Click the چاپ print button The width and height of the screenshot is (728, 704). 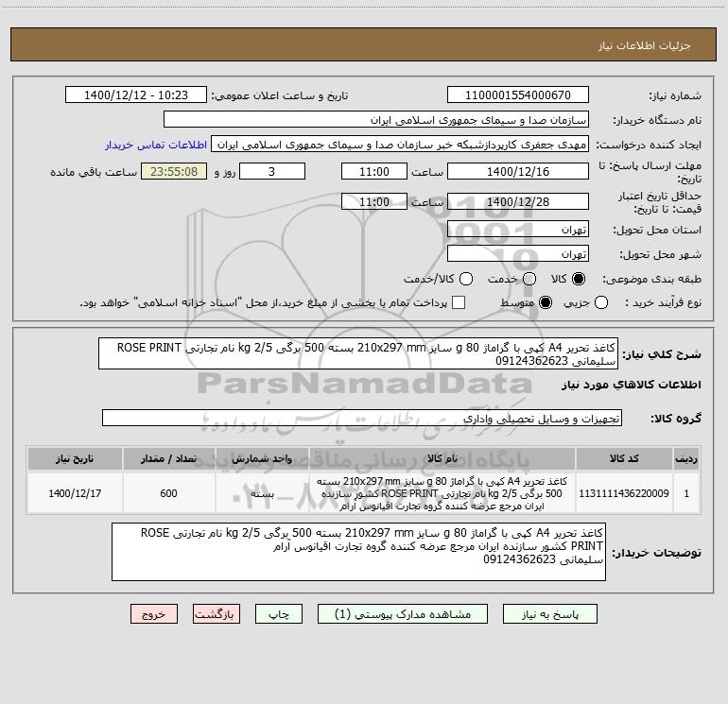[279, 614]
